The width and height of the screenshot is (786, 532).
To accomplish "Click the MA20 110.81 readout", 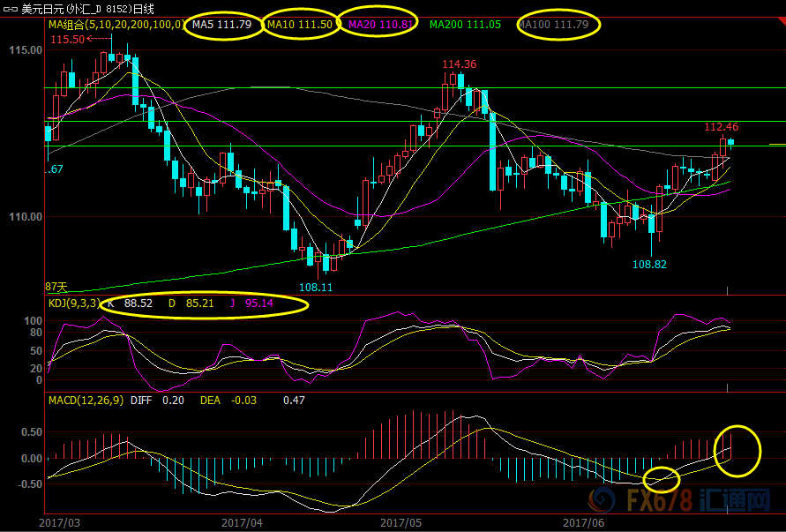I will pos(380,24).
